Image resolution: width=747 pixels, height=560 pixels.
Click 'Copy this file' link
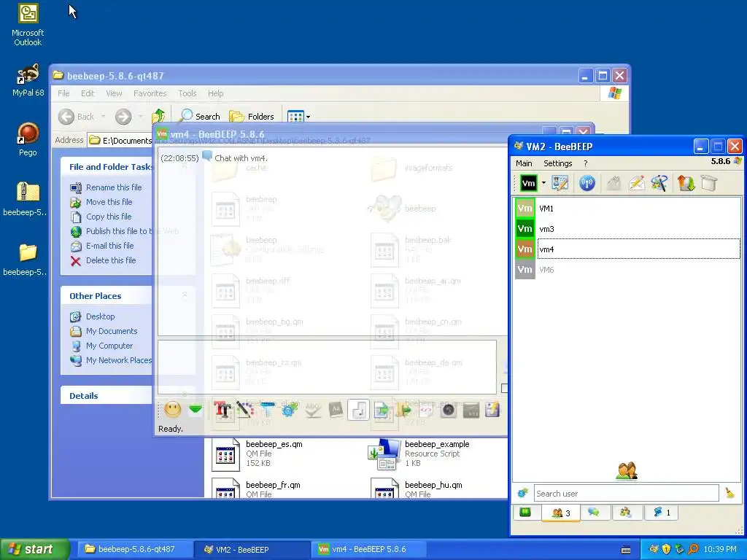tap(109, 216)
